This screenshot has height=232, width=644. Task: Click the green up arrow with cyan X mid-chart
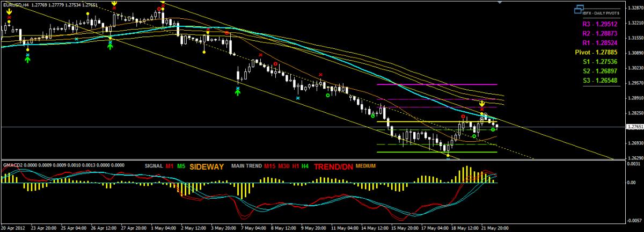[x=238, y=91]
